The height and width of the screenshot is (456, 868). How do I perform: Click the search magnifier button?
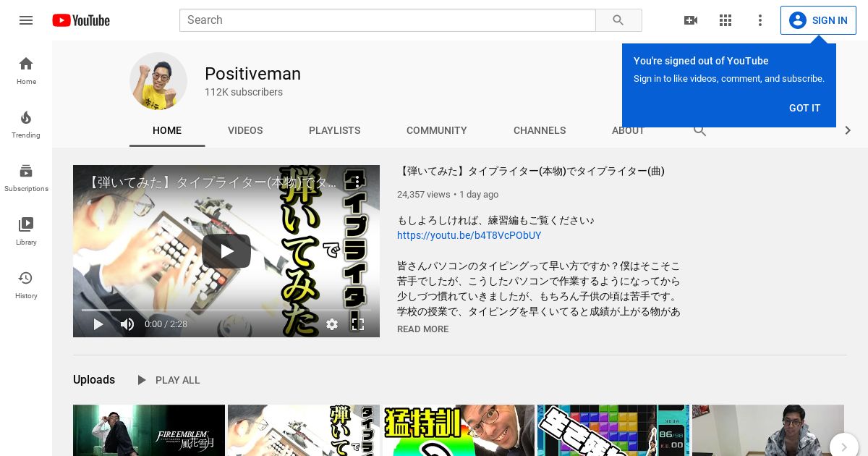[x=618, y=20]
